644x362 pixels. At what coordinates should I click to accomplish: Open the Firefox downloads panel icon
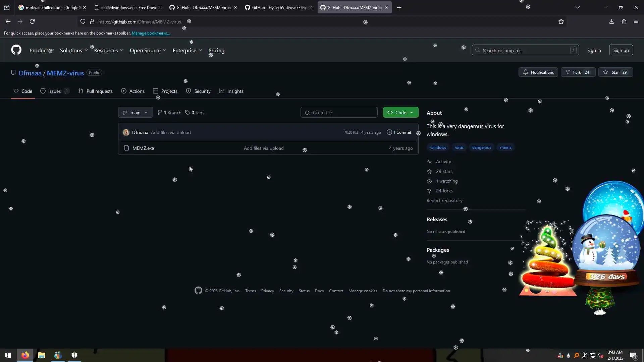[611, 21]
